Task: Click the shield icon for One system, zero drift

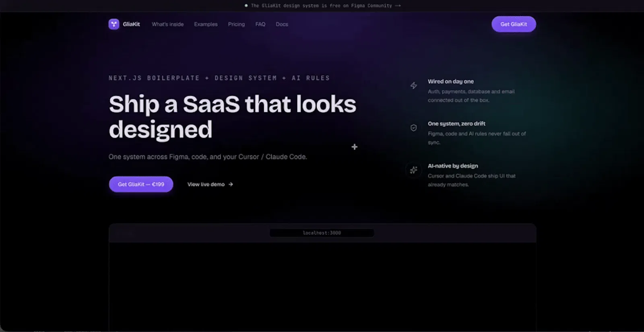Action: pyautogui.click(x=413, y=128)
